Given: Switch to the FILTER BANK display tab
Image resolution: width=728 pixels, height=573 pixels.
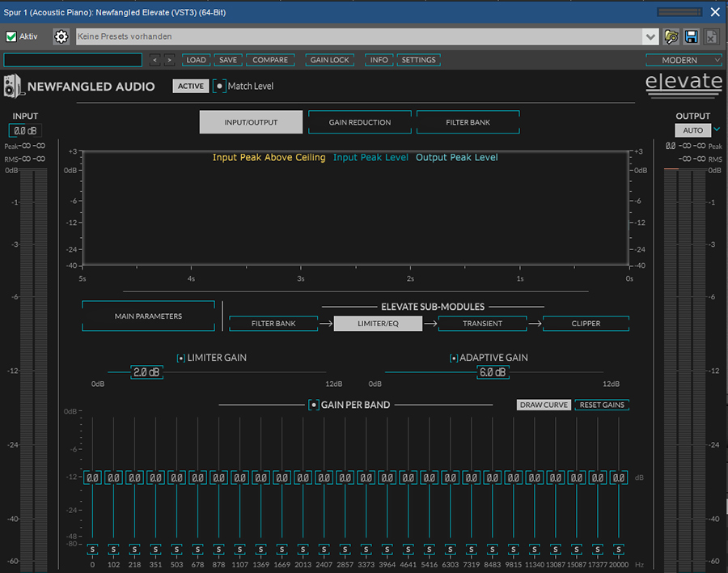Looking at the screenshot, I should [x=468, y=122].
